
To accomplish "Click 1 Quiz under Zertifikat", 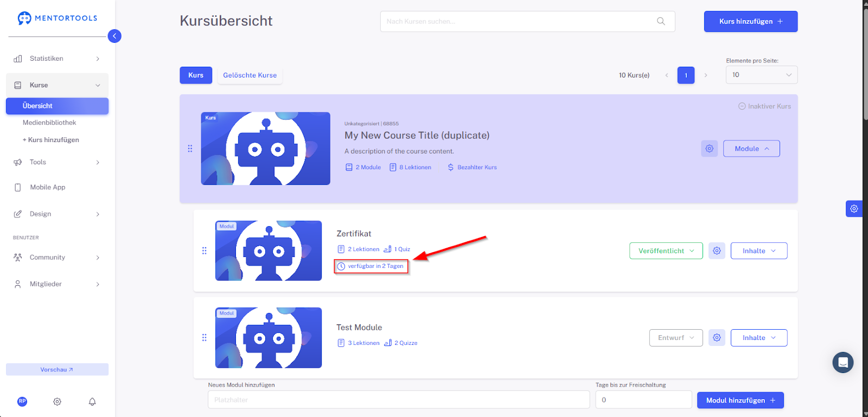I will coord(397,249).
